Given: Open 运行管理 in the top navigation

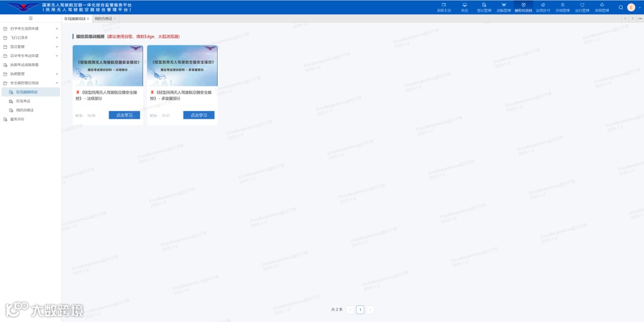Looking at the screenshot, I should [x=582, y=7].
